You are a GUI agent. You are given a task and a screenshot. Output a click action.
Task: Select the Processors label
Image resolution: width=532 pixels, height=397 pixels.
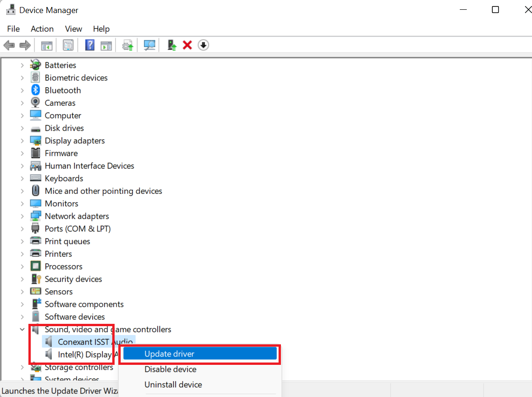(x=63, y=267)
